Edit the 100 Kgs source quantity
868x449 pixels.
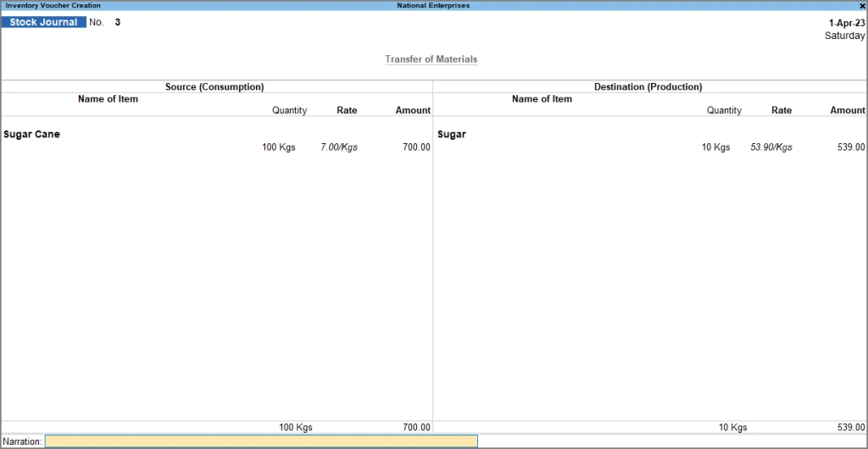point(279,147)
